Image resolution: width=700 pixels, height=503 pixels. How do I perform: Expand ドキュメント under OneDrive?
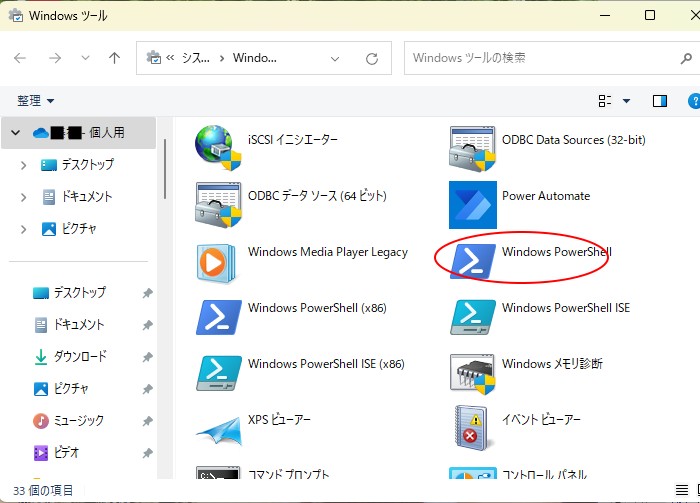point(24,197)
